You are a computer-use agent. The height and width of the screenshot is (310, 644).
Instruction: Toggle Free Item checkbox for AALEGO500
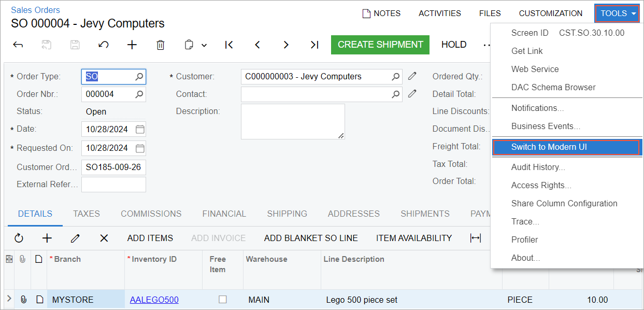pyautogui.click(x=223, y=300)
